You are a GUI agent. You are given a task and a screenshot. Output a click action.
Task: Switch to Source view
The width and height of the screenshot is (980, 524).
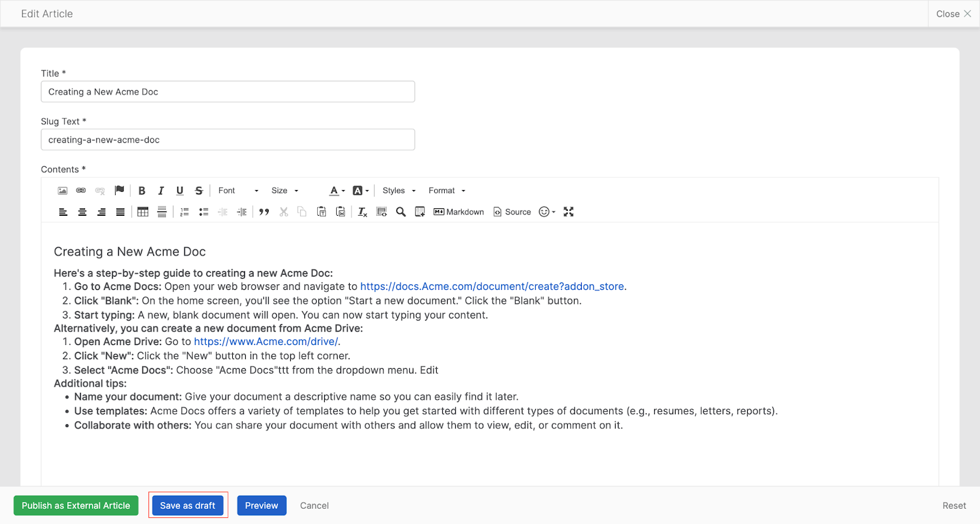pyautogui.click(x=512, y=212)
